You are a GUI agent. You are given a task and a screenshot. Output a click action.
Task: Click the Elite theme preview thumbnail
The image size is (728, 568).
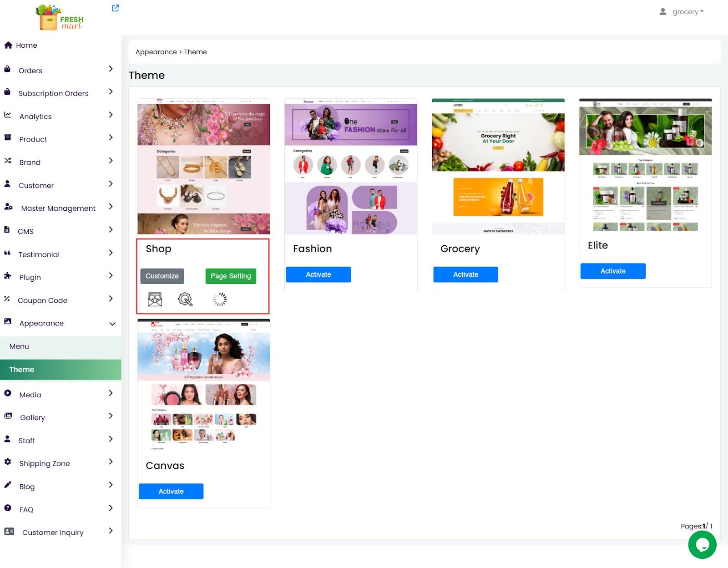[x=645, y=165]
